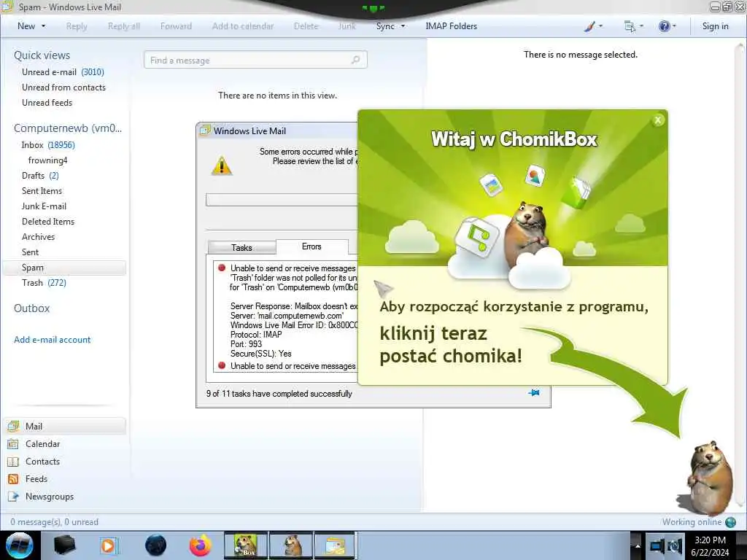Click Add to calendar in toolbar

[x=243, y=26]
